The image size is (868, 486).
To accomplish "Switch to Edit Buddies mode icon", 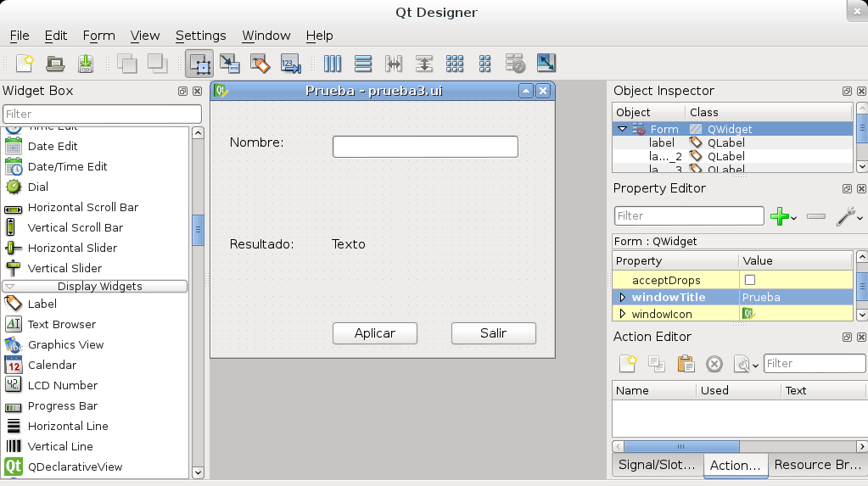I will 260,63.
